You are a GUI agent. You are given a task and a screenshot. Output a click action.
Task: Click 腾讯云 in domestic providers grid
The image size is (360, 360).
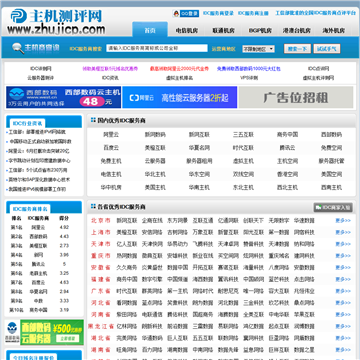click(x=287, y=148)
